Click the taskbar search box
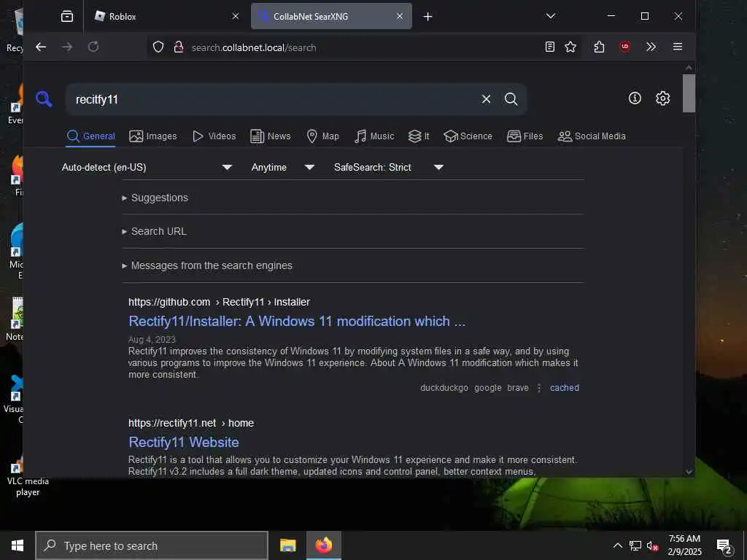This screenshot has width=747, height=560. [x=152, y=545]
